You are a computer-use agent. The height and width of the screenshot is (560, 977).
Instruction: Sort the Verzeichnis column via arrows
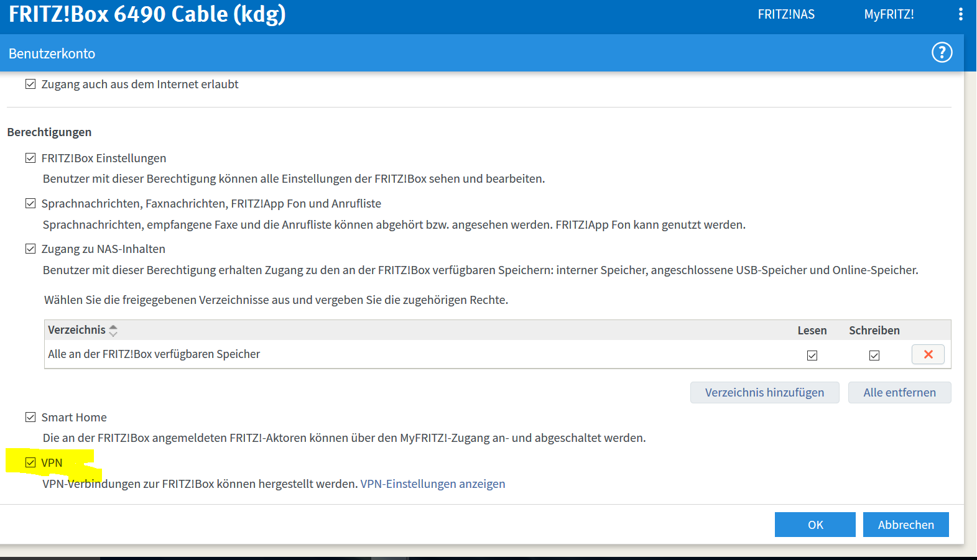[113, 331]
